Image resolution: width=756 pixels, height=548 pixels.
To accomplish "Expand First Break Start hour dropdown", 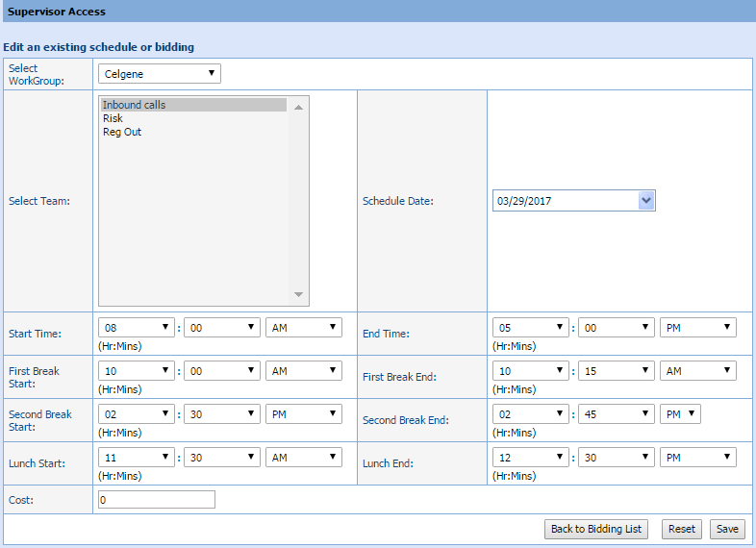I will tap(137, 371).
